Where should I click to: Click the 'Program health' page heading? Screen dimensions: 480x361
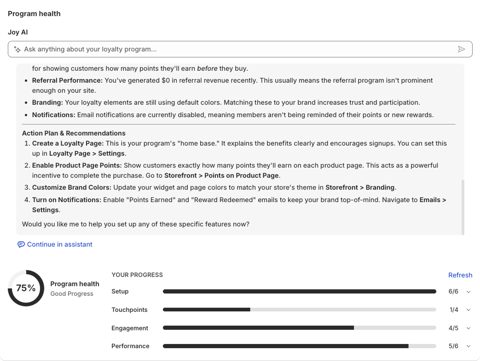click(x=34, y=14)
